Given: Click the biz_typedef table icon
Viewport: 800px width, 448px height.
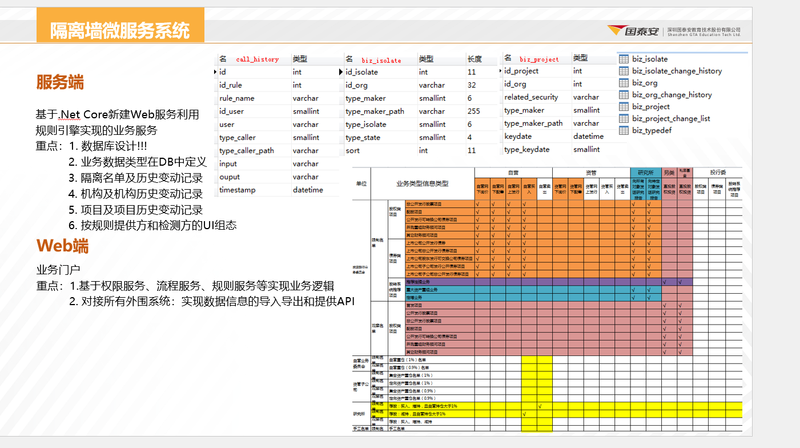Looking at the screenshot, I should 623,131.
